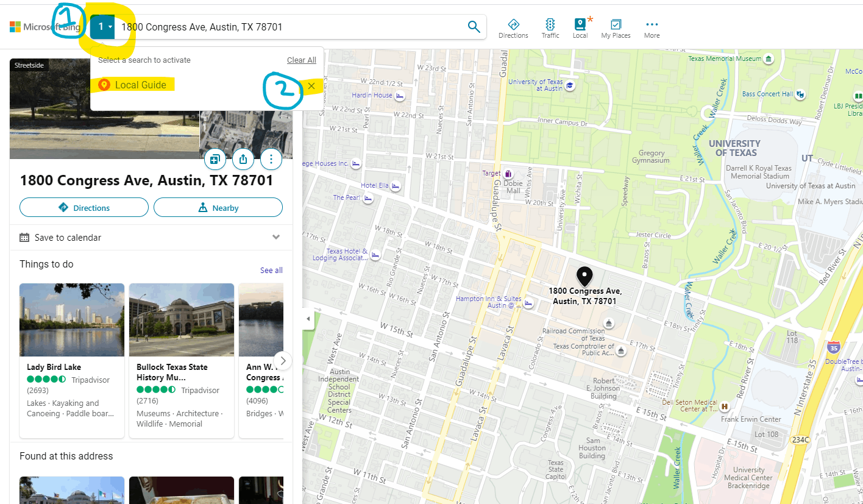Click the Target shopping icon on map

pos(507,174)
